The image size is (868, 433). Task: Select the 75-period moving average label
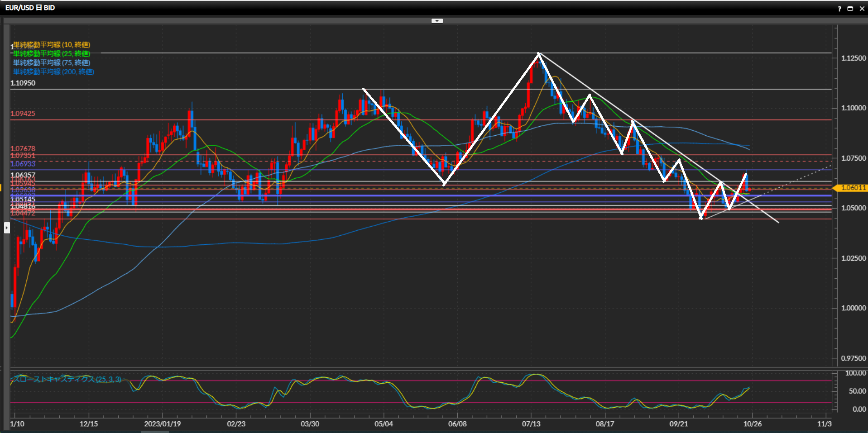pyautogui.click(x=52, y=63)
